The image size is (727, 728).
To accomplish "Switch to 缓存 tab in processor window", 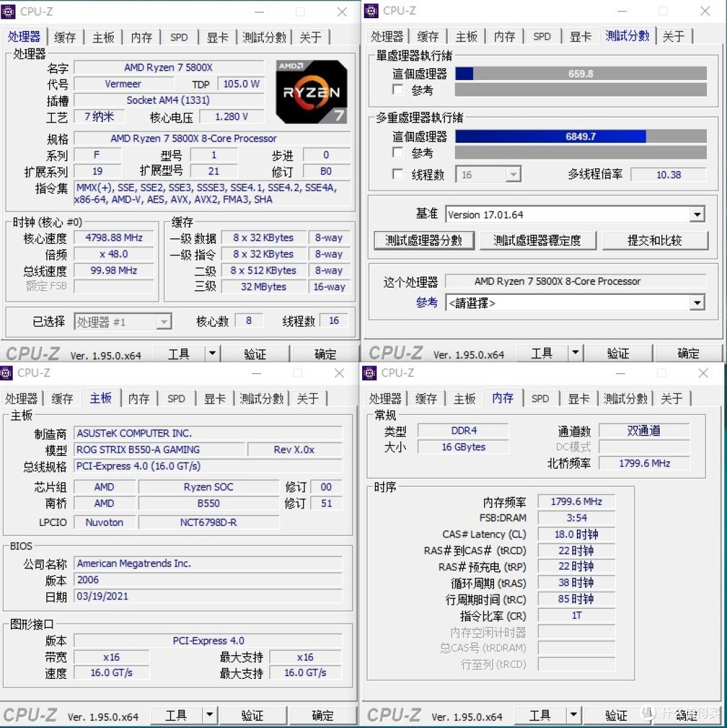I will [x=65, y=37].
